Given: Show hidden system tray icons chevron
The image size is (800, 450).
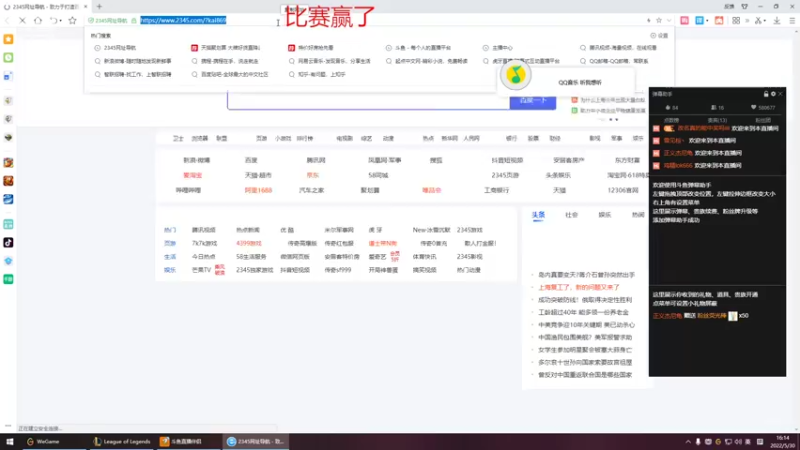Looking at the screenshot, I should click(x=688, y=442).
